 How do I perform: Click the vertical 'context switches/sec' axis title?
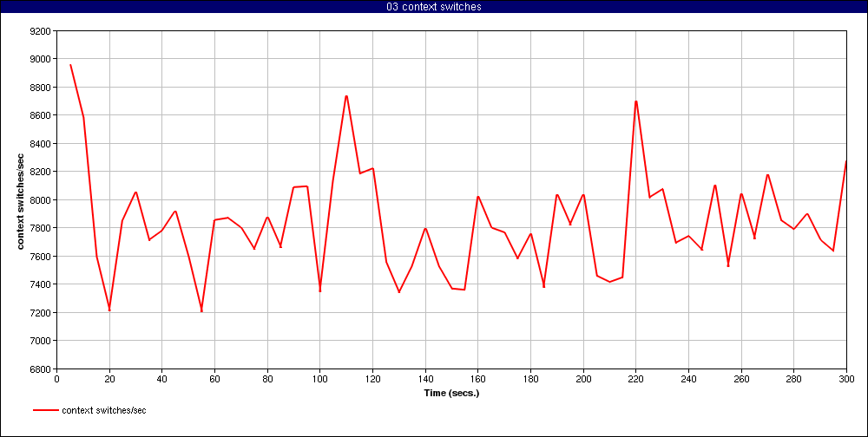tap(21, 199)
